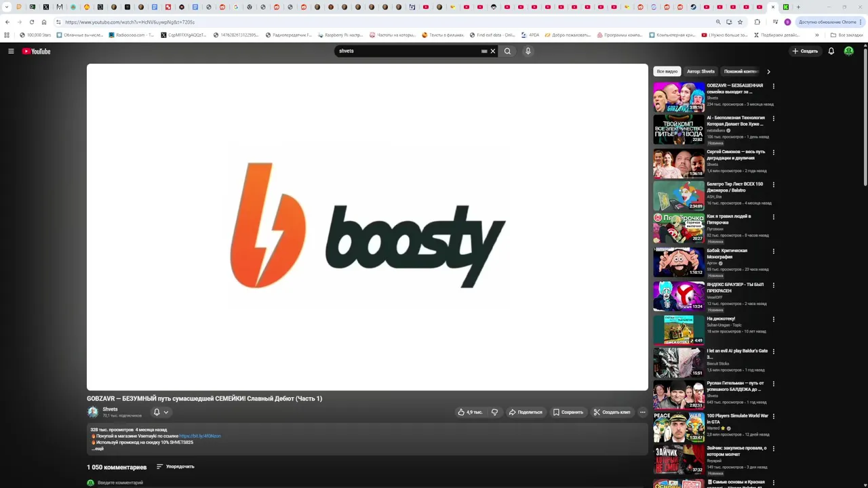Image resolution: width=868 pixels, height=488 pixels.
Task: Open the Упорядочить comment sort menu
Action: coord(175,466)
